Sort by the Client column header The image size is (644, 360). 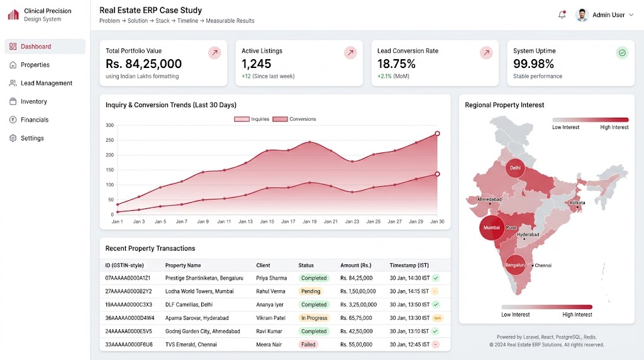click(x=264, y=266)
